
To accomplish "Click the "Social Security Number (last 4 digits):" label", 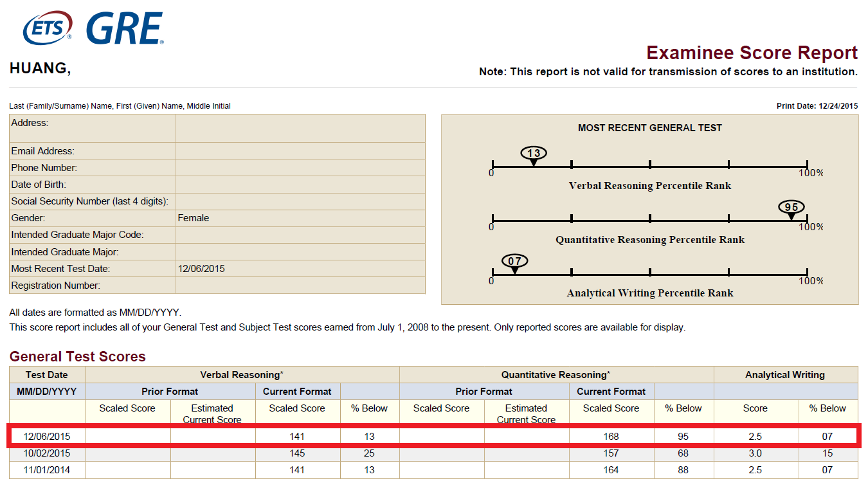I will [x=90, y=201].
